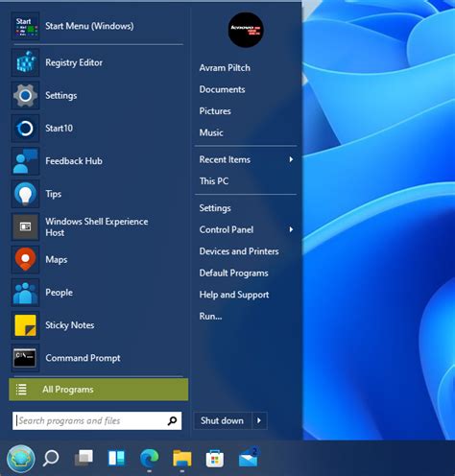Launch the Maps app
Viewport: 455px width, 476px height.
[x=96, y=259]
